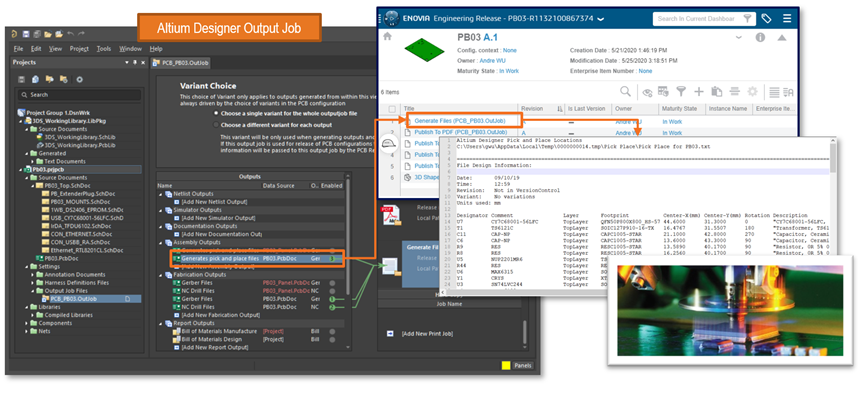Open the tag icon in ENOVIA header
Screen dimensions: 865x395
tap(766, 19)
